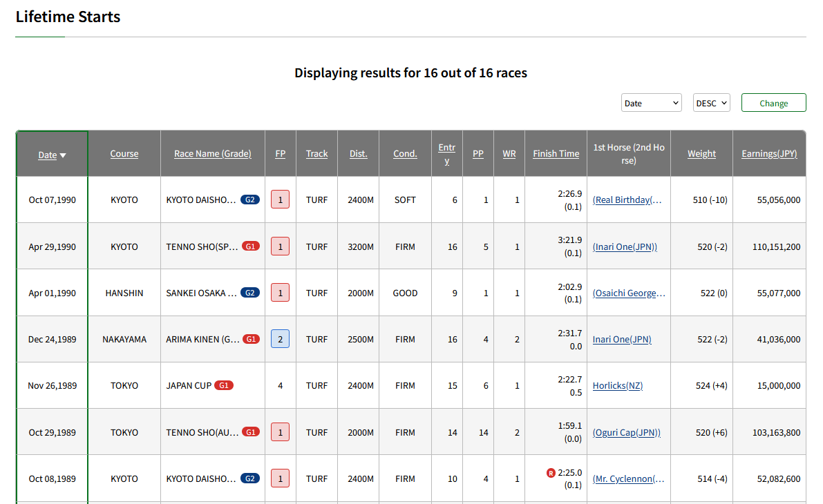This screenshot has width=823, height=504.
Task: Click FP 1 badge in Oct 29,1989 row
Action: [x=281, y=432]
